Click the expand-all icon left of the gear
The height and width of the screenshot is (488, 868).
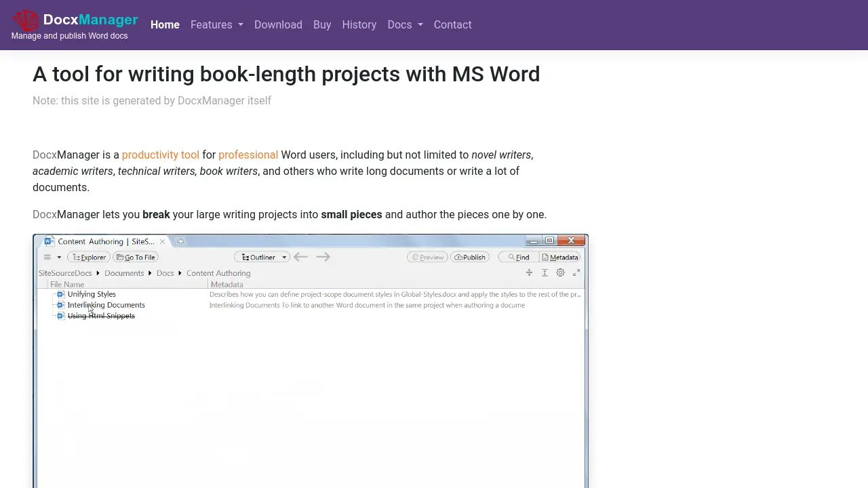point(545,272)
